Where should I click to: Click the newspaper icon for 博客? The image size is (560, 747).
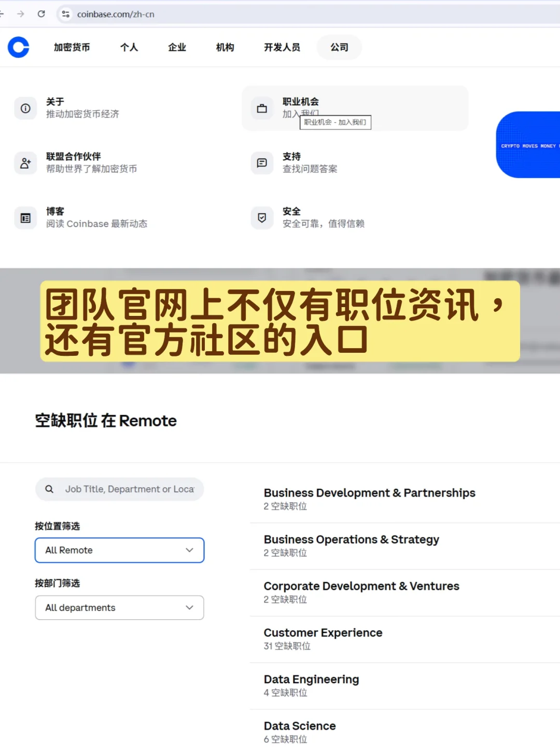pyautogui.click(x=25, y=218)
